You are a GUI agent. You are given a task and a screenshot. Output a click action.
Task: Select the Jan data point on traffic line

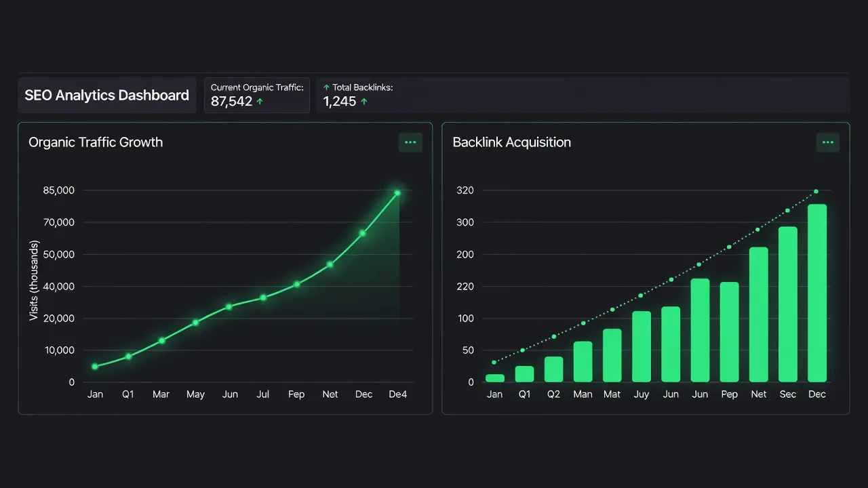95,366
